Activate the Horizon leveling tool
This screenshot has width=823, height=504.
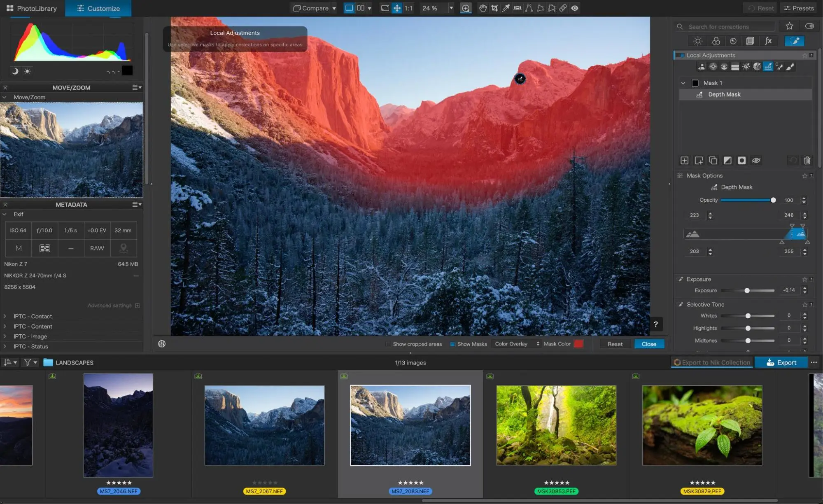[518, 8]
